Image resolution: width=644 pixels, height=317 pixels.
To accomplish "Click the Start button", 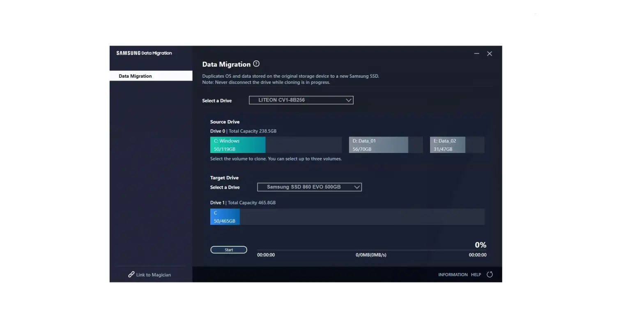I will coord(229,250).
